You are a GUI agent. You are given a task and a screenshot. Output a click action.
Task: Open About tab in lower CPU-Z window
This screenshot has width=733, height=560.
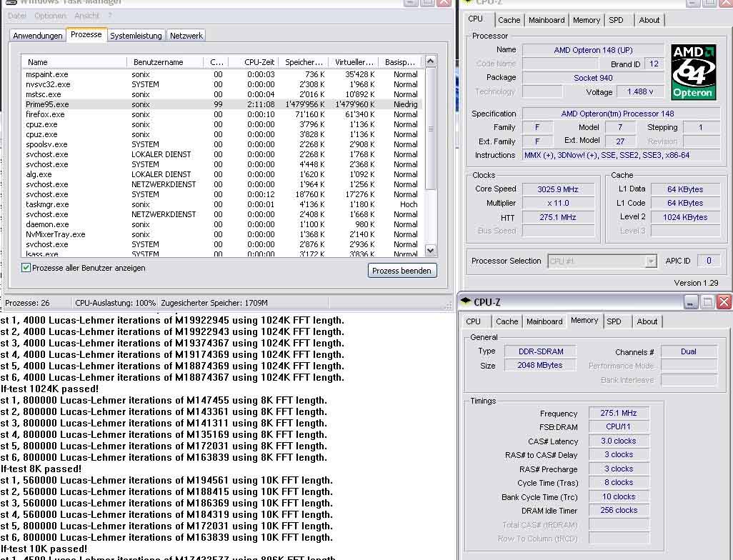pos(647,321)
